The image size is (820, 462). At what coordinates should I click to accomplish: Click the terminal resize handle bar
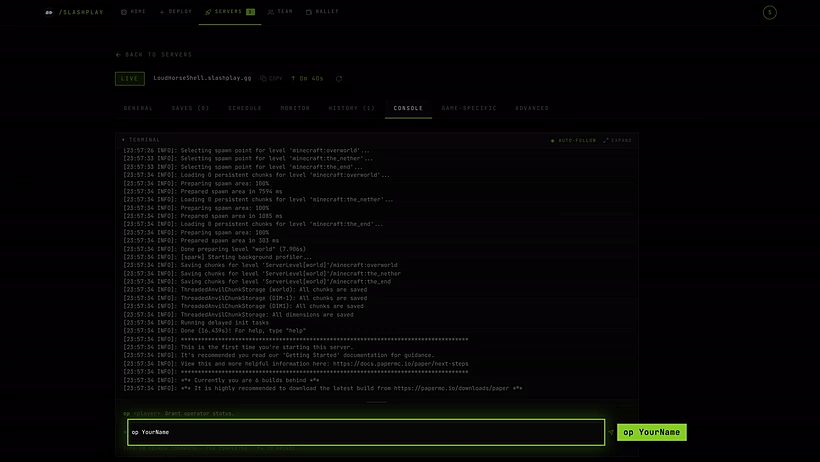pyautogui.click(x=377, y=402)
